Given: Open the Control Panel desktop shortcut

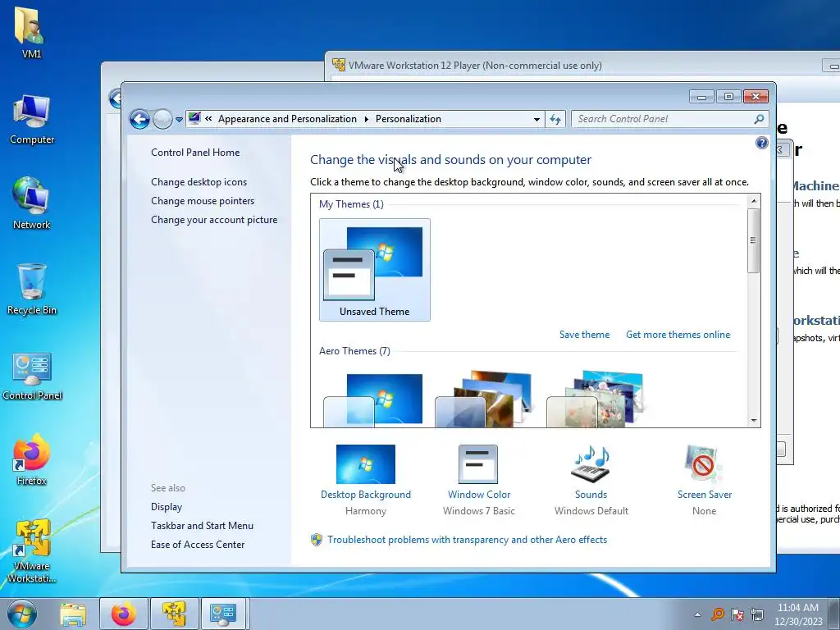Looking at the screenshot, I should coord(32,376).
